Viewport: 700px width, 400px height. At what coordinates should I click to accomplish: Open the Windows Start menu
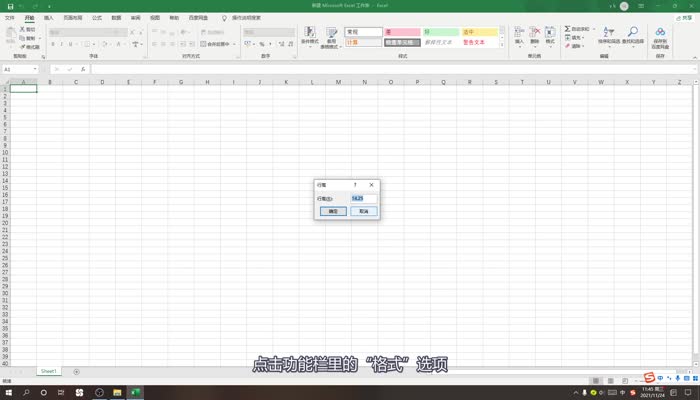click(x=8, y=392)
